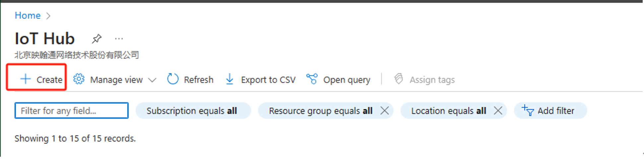
Task: Remove the Location equals all filter
Action: pyautogui.click(x=498, y=110)
